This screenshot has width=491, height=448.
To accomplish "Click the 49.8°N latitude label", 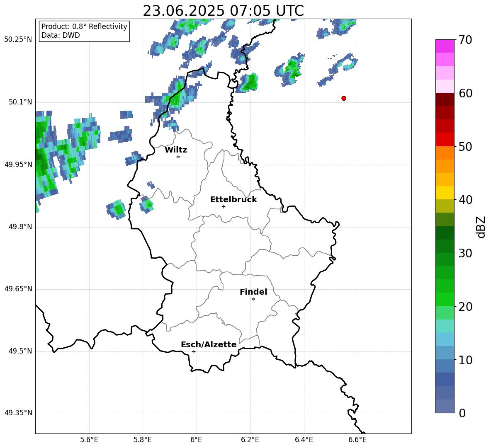I will [20, 227].
